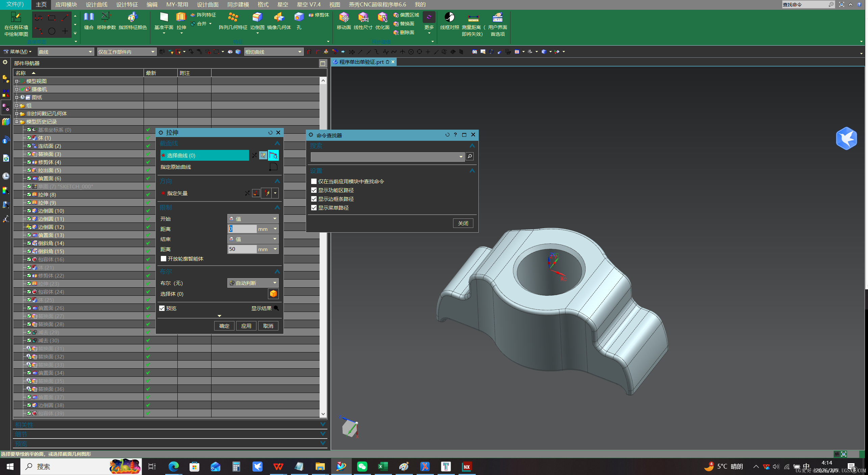Click the 关闭 button in command finder
Image resolution: width=868 pixels, height=475 pixels.
463,223
